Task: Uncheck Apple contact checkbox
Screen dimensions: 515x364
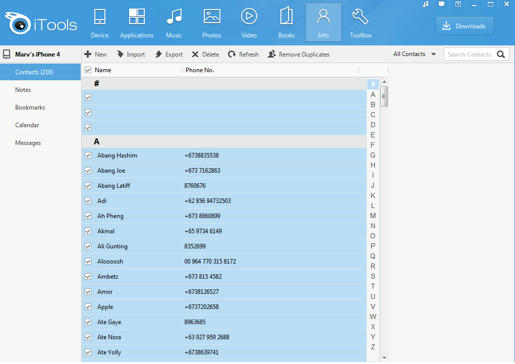Action: [88, 307]
